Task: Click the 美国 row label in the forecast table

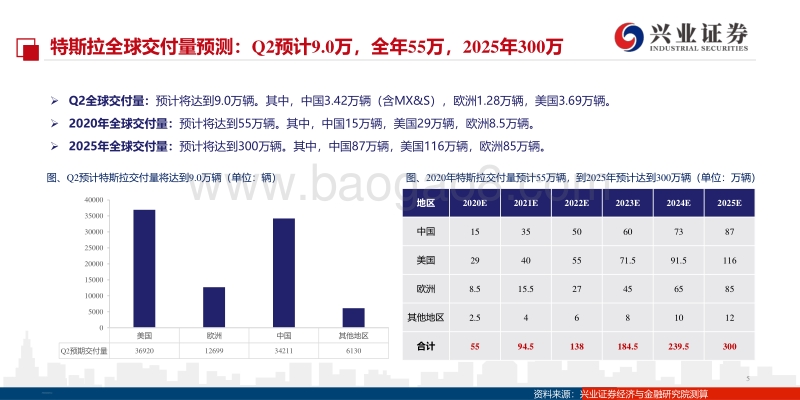Action: coord(426,260)
